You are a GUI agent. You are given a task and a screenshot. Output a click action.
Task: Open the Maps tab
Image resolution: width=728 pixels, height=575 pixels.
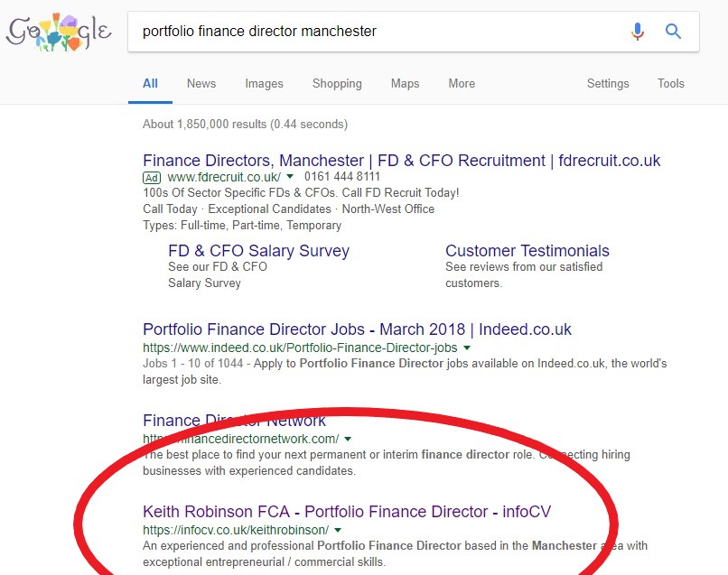click(405, 84)
